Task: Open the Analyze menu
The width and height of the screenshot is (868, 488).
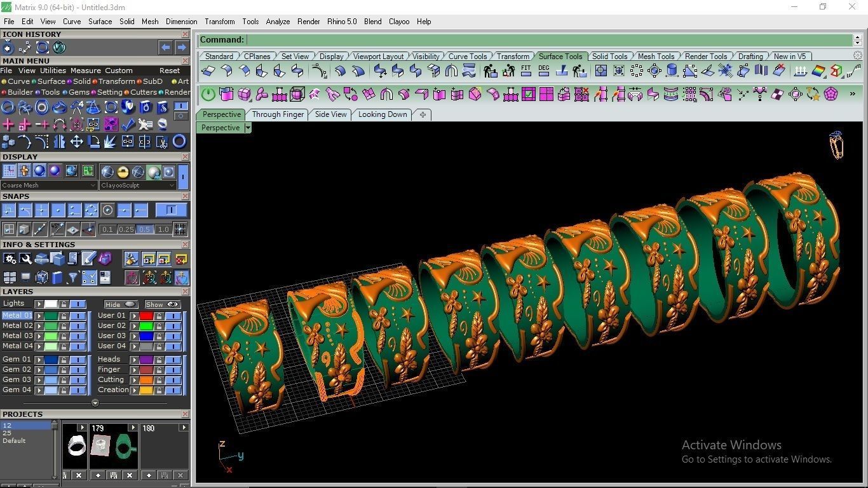Action: coord(278,21)
